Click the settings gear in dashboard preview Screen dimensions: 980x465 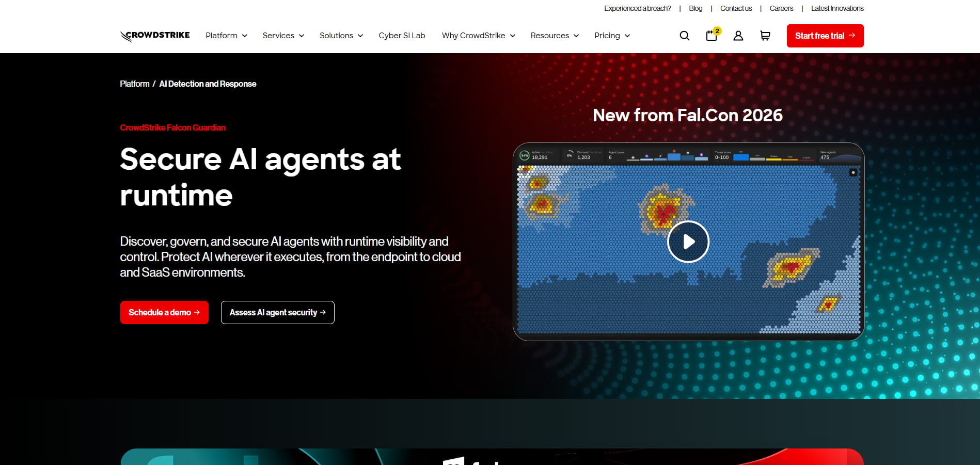853,172
